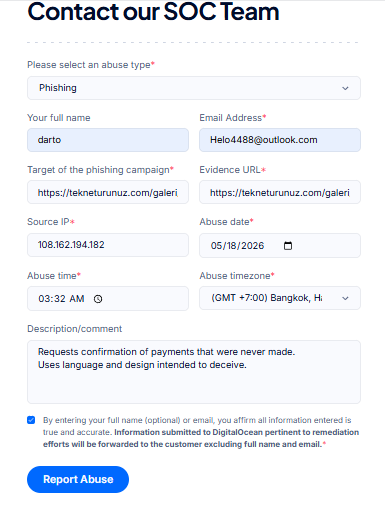Viewport: 385px width, 518px height.
Task: Select the day 18 in Abuse date
Action: (232, 246)
